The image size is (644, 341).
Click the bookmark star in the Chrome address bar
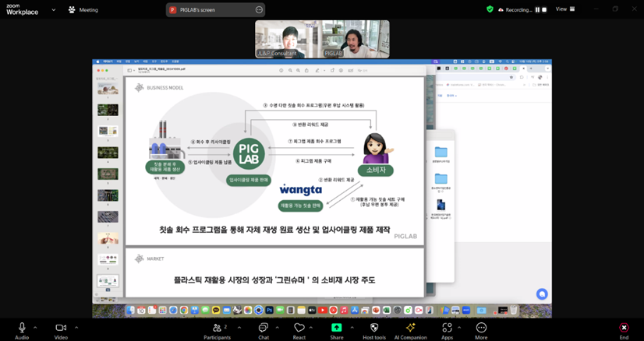511,77
